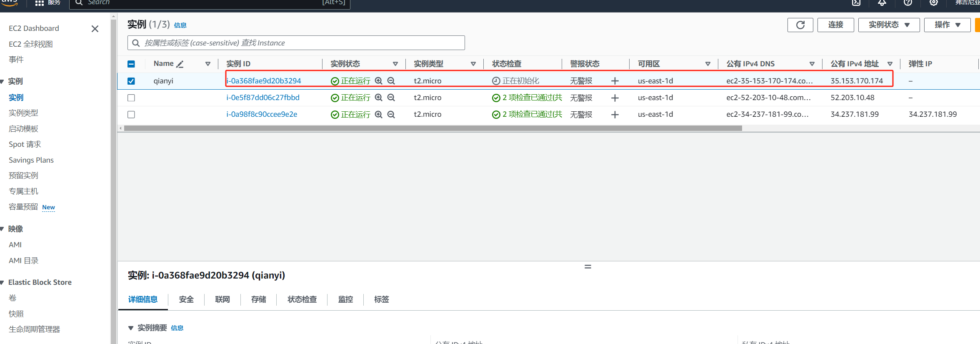Click the table horizontal scrollbar
The height and width of the screenshot is (344, 980).
click(x=433, y=128)
